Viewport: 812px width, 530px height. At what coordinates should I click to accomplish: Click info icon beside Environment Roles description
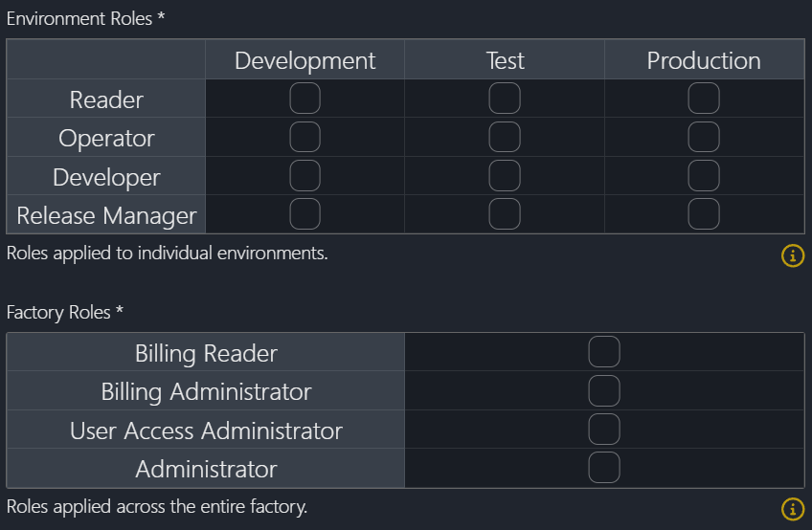[793, 255]
